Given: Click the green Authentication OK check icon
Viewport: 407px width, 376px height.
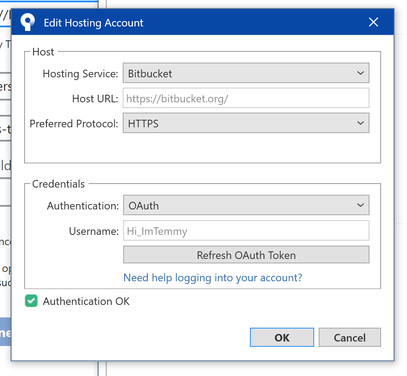Looking at the screenshot, I should [31, 301].
